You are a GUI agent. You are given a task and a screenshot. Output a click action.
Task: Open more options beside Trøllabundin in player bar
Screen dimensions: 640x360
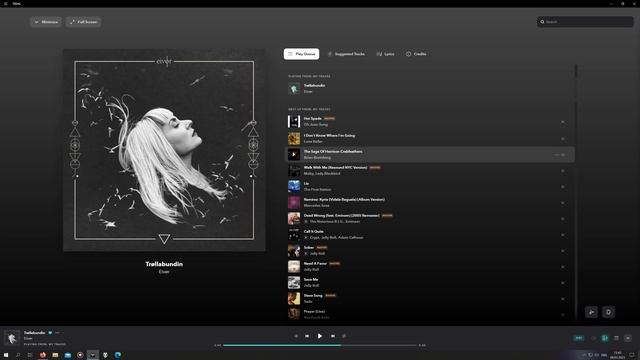58,333
